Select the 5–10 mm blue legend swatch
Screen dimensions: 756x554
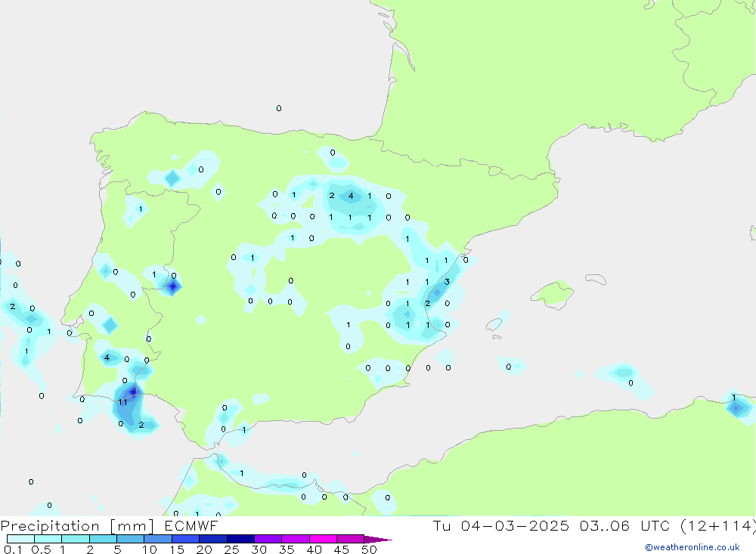[x=131, y=539]
